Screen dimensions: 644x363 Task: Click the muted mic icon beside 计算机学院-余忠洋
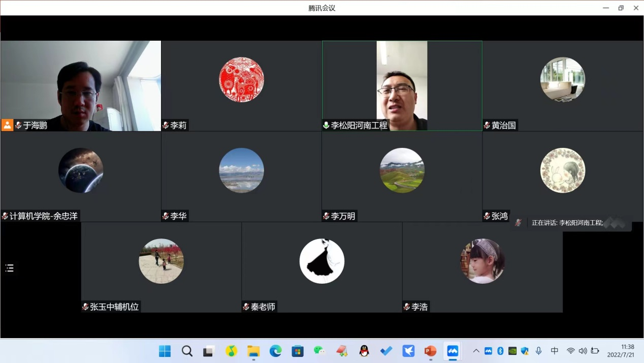click(5, 216)
